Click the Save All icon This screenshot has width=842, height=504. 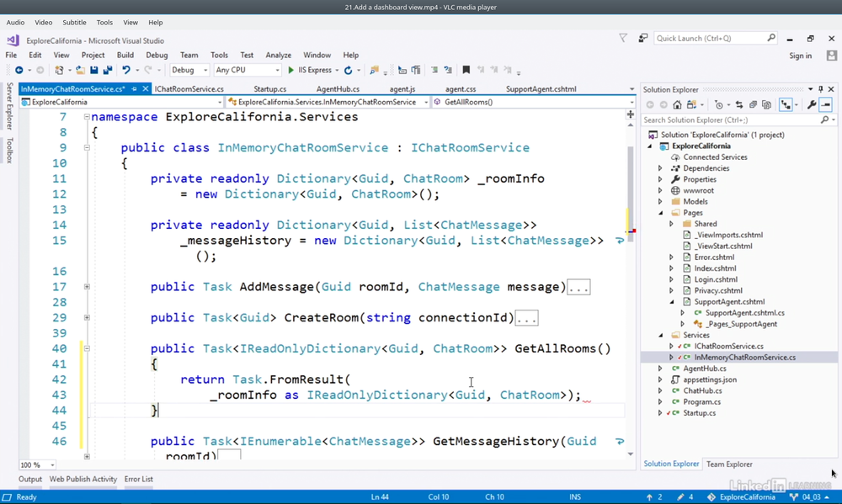(108, 70)
